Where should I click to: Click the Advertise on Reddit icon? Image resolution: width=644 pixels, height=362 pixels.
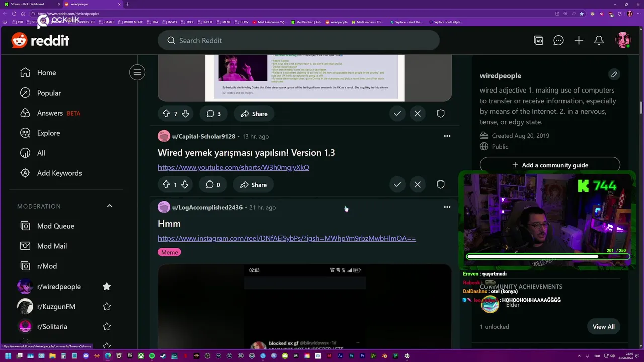538,40
